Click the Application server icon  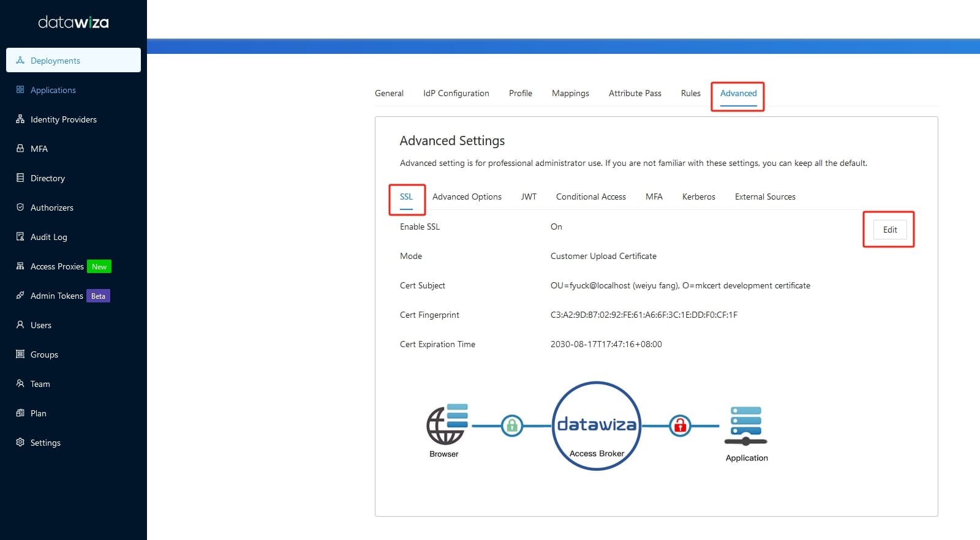(745, 426)
